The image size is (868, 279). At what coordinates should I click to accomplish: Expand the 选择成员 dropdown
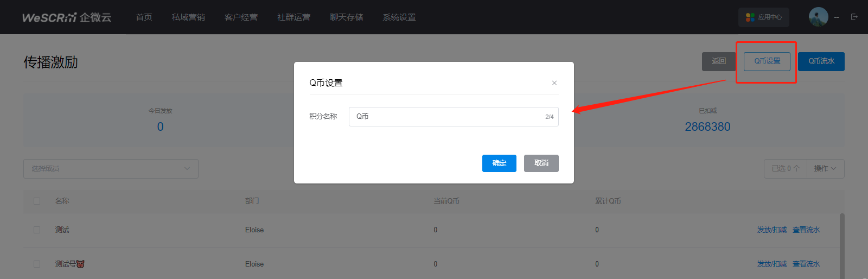tap(111, 169)
